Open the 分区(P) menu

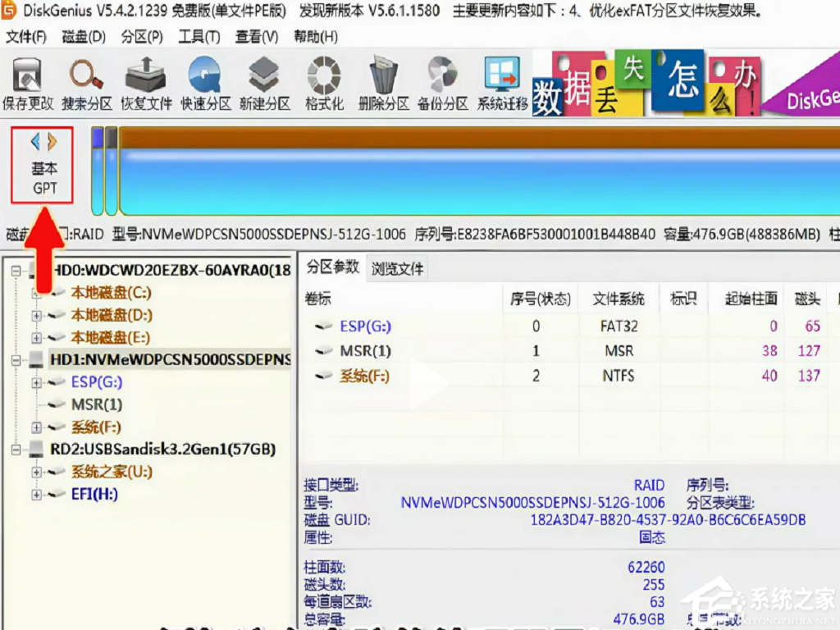tap(142, 37)
